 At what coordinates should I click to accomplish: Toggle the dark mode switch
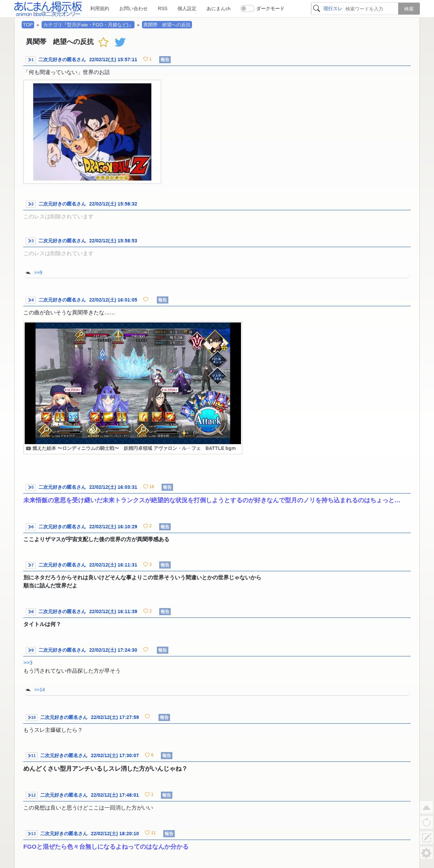click(x=247, y=8)
